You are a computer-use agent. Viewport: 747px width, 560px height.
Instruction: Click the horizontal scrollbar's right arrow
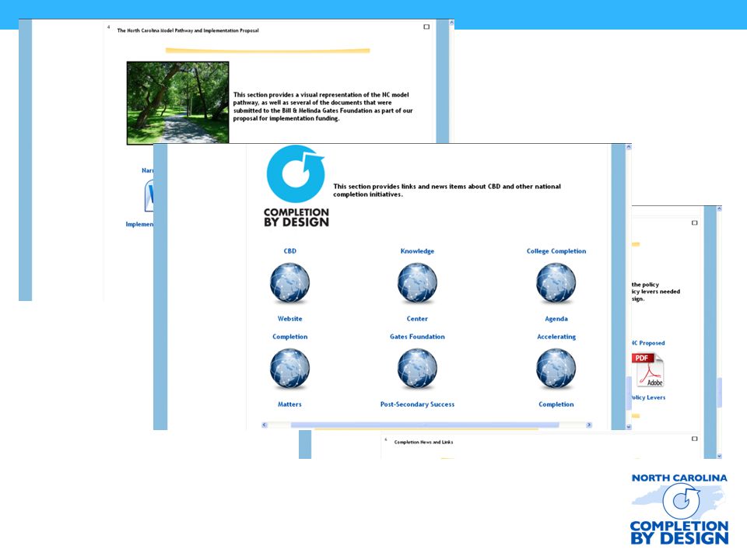[x=589, y=425]
